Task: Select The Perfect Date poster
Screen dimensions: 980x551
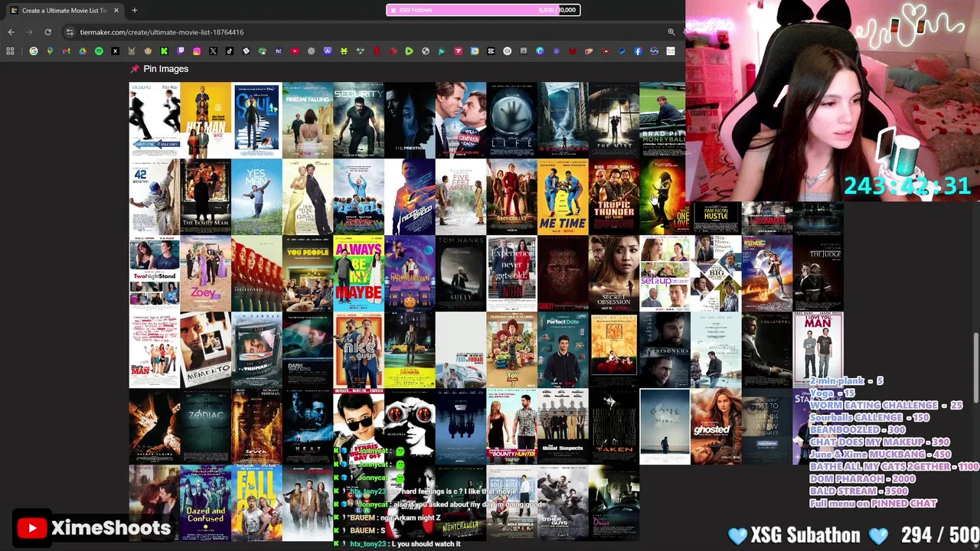Action: click(x=563, y=350)
